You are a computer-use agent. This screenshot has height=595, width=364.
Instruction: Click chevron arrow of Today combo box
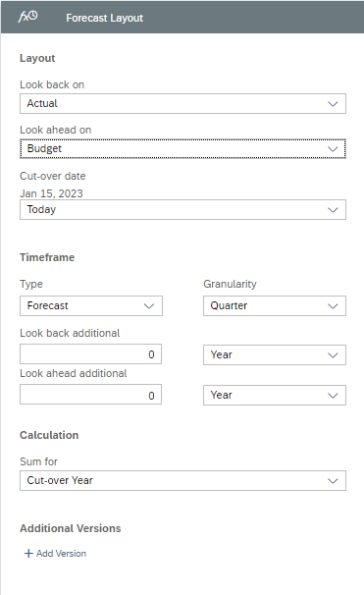pyautogui.click(x=333, y=210)
